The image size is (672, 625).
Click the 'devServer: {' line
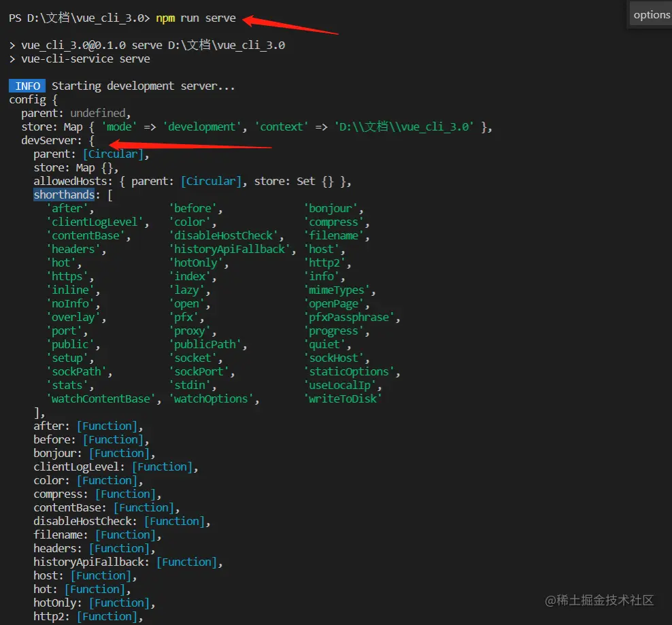coord(58,141)
